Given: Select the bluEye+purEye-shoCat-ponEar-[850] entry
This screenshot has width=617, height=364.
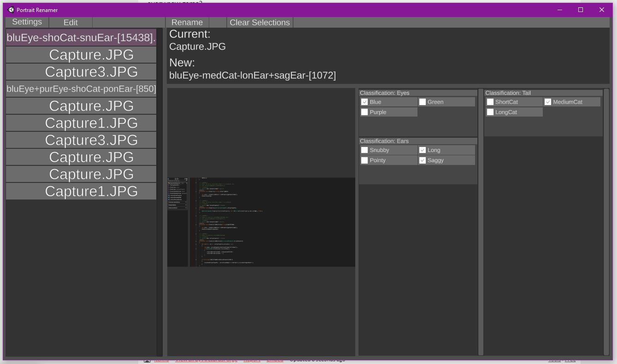Looking at the screenshot, I should point(81,88).
